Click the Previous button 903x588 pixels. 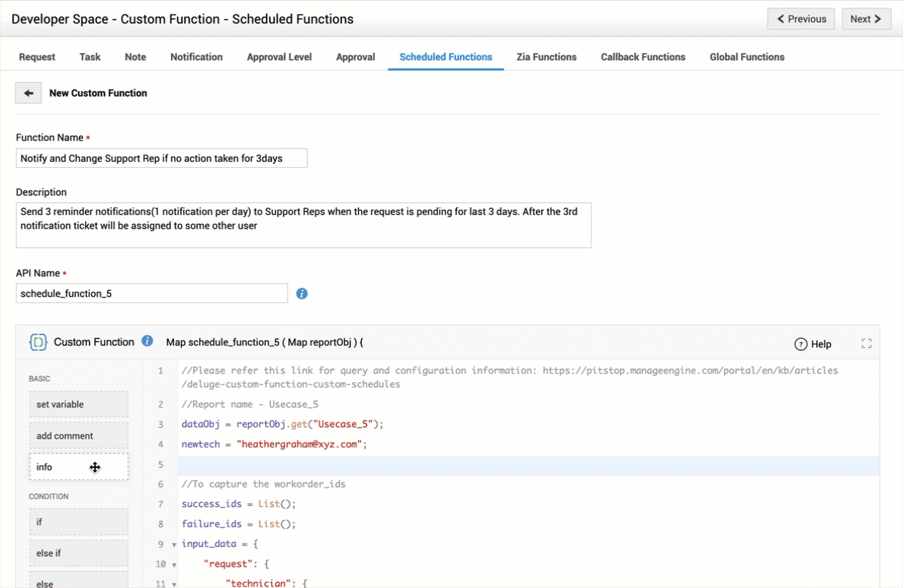801,19
